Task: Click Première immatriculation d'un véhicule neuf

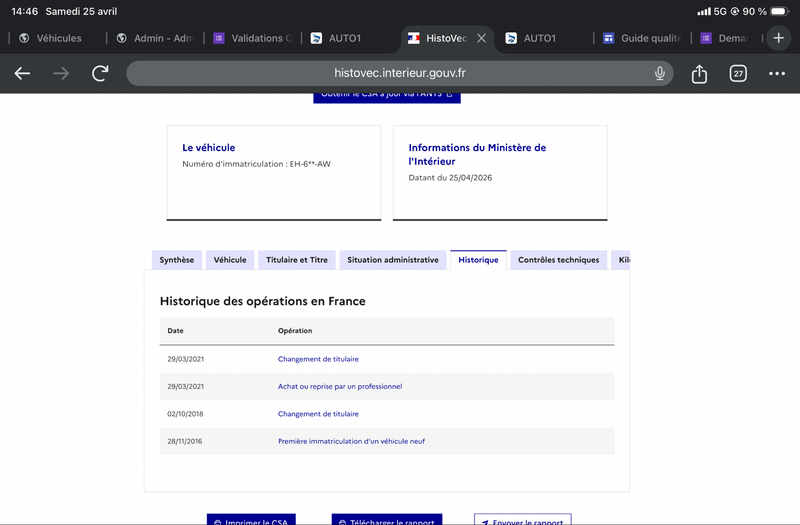Action: tap(351, 441)
